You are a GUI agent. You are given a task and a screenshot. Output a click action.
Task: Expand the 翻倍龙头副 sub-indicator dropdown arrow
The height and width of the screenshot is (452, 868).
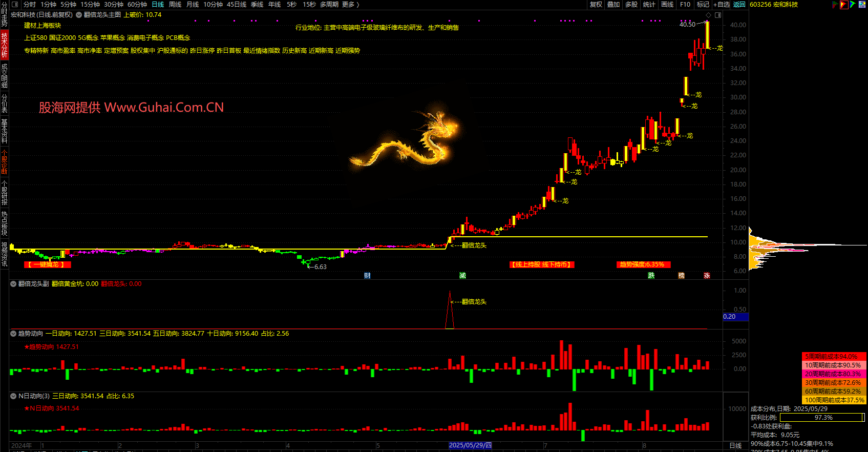tap(13, 283)
